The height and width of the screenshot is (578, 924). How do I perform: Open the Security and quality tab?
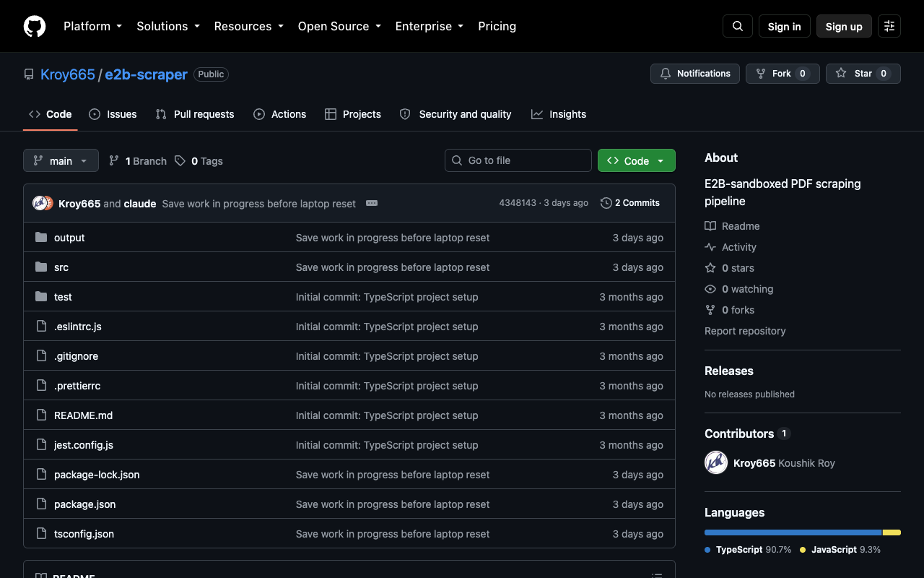tap(456, 114)
